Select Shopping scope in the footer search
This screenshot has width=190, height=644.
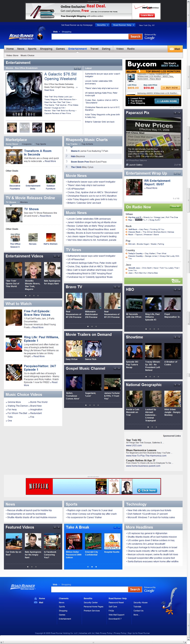tap(66, 585)
